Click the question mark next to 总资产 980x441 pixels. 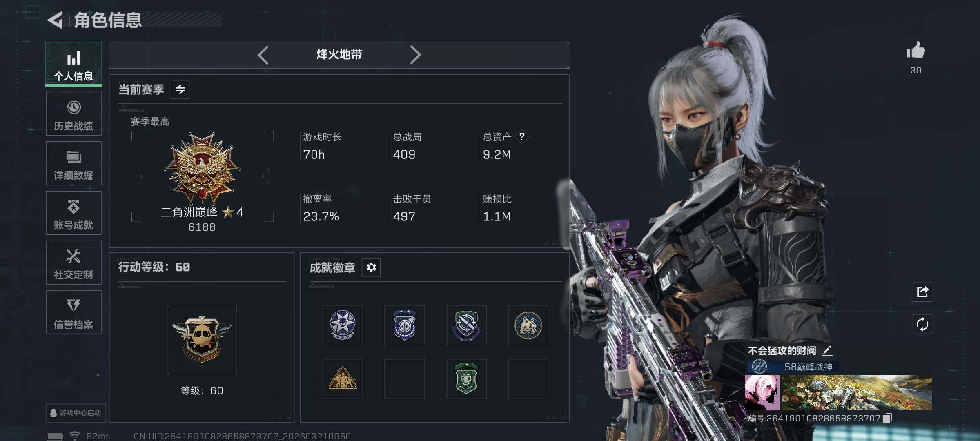pyautogui.click(x=522, y=136)
